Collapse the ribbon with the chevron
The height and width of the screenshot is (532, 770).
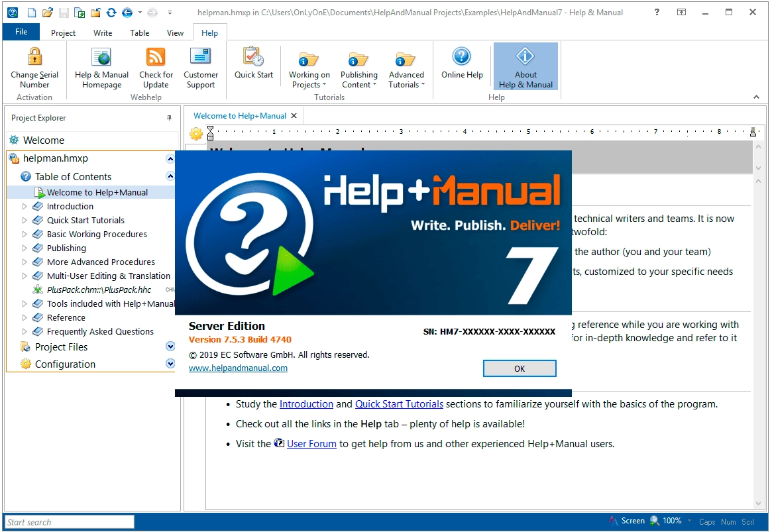click(x=756, y=97)
